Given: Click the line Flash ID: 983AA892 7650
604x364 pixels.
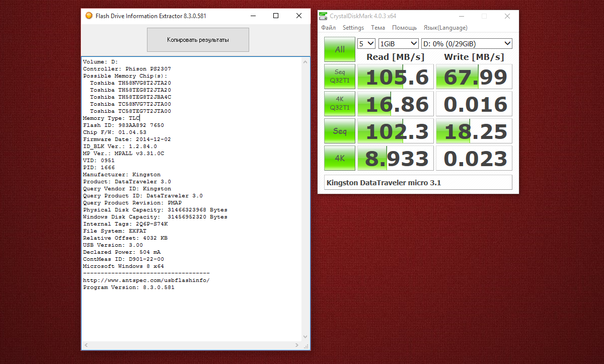Looking at the screenshot, I should [x=123, y=125].
